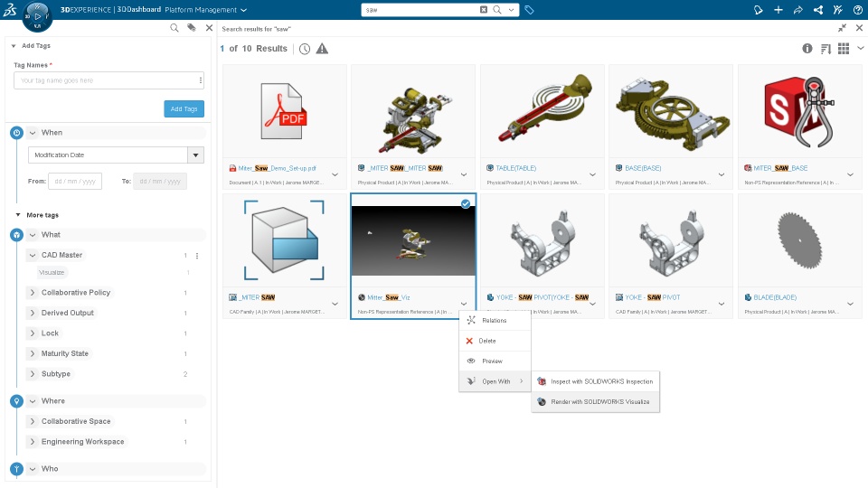Uncheck the Mitter_Saw_Viz selection checkmark
Screen dimensions: 868x488
coord(466,204)
